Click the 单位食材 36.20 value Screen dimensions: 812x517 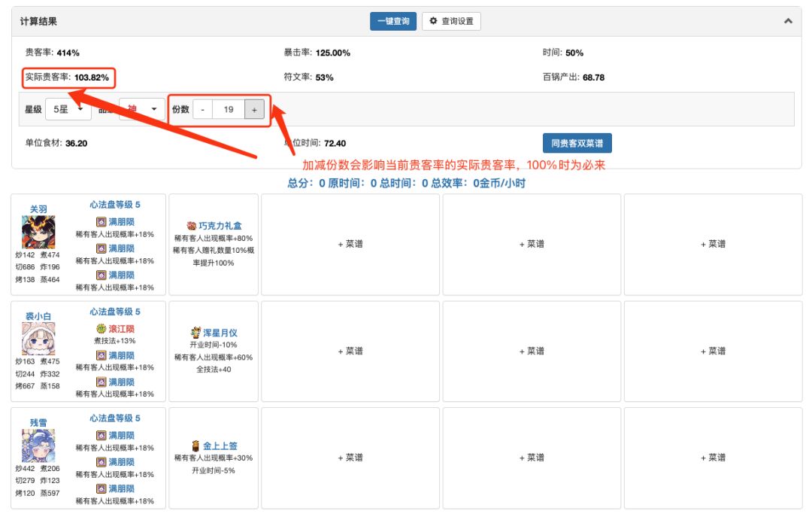point(76,143)
